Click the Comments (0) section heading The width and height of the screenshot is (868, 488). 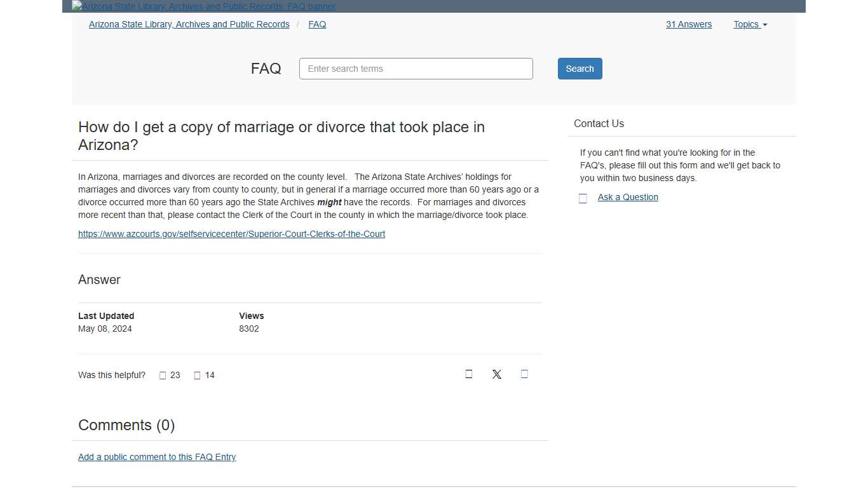(126, 425)
